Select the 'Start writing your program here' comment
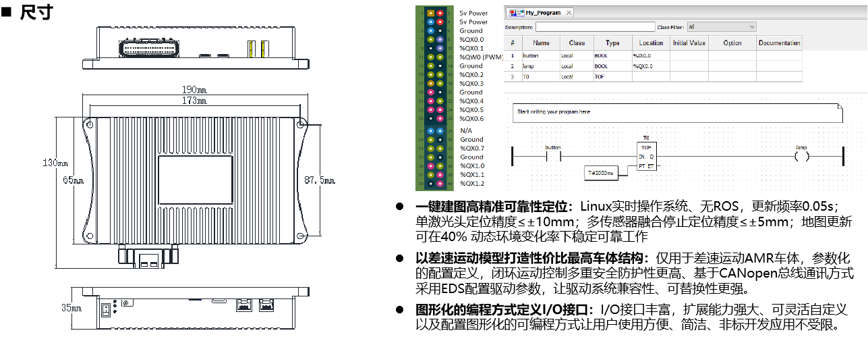Image resolution: width=868 pixels, height=339 pixels. [677, 112]
